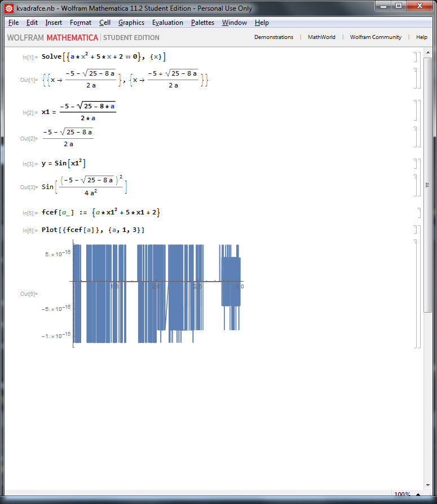Click the −1.×10⁻¹⁵ axis tick label

[x=56, y=335]
